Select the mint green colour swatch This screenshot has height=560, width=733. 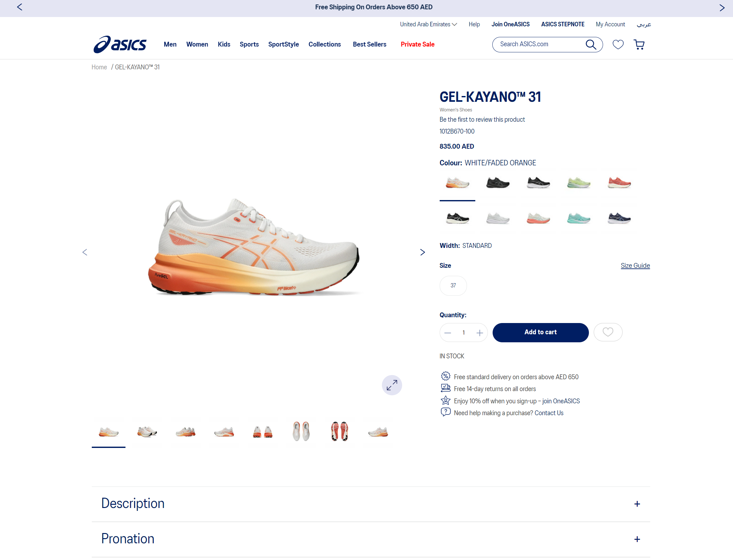point(578,219)
